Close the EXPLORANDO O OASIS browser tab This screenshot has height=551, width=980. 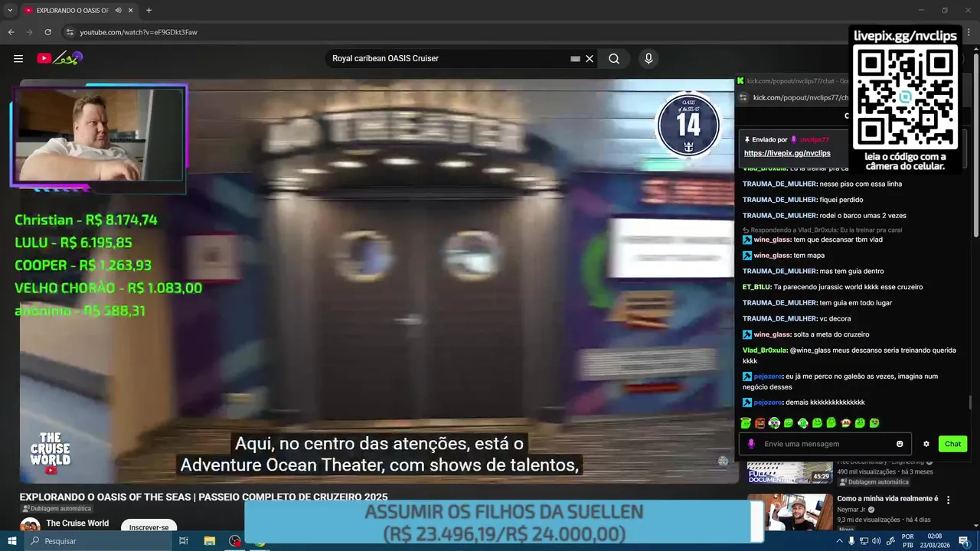click(131, 10)
